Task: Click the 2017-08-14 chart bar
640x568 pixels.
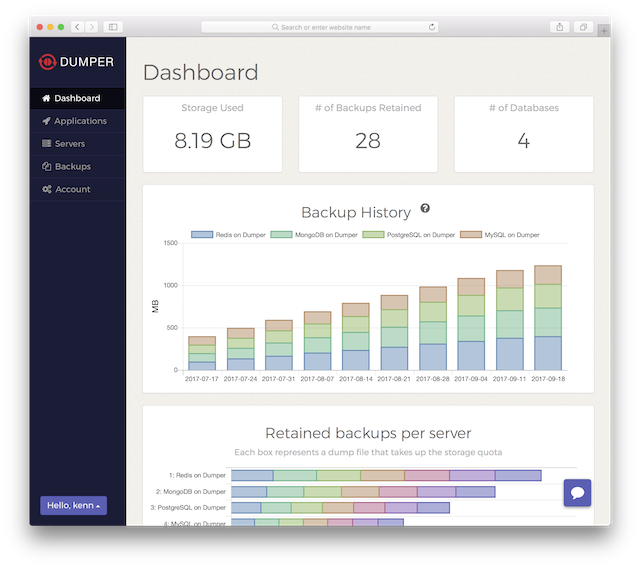Action: click(356, 337)
